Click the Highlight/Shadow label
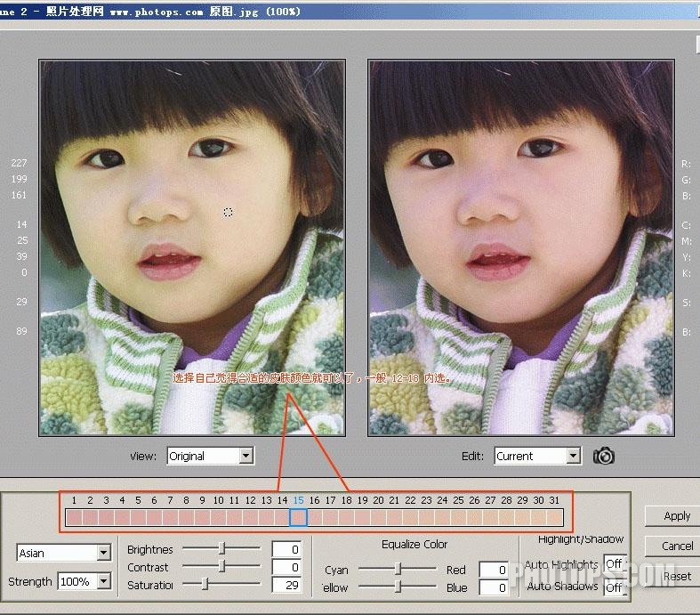Image resolution: width=700 pixels, height=615 pixels. pos(580,539)
